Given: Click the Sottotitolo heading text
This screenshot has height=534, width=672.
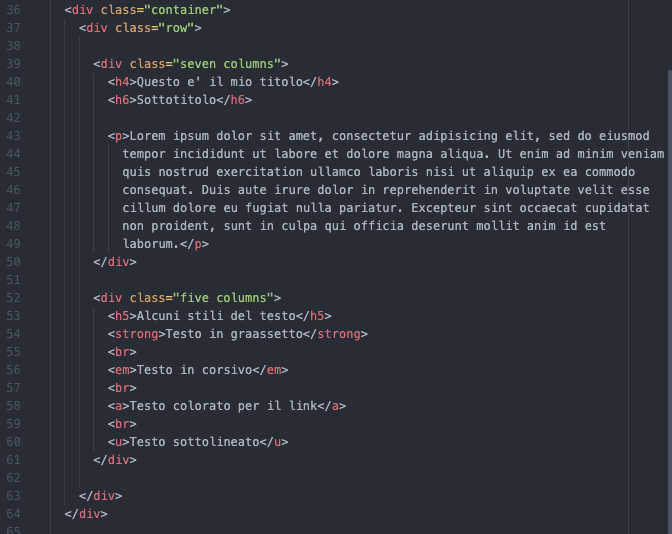Looking at the screenshot, I should pos(176,100).
